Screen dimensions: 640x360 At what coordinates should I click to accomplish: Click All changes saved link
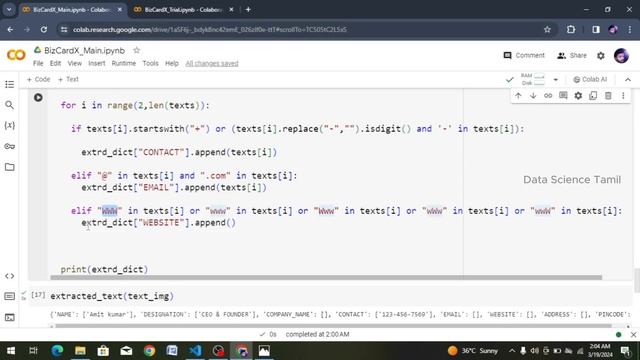(212, 63)
